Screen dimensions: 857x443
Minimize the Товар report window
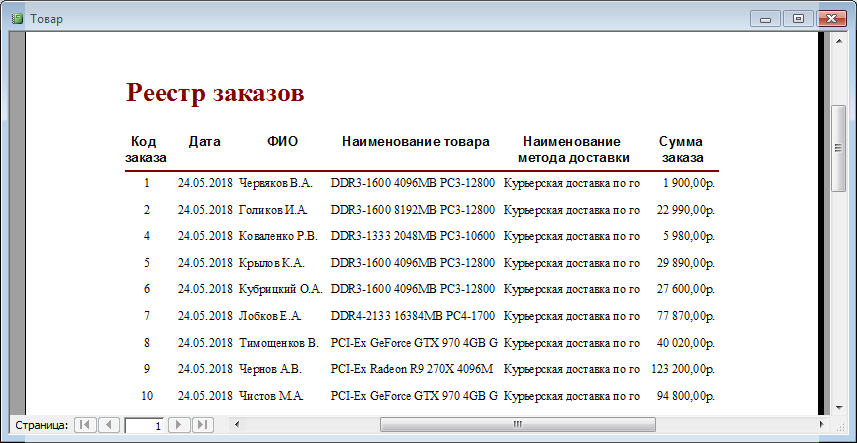click(x=769, y=18)
